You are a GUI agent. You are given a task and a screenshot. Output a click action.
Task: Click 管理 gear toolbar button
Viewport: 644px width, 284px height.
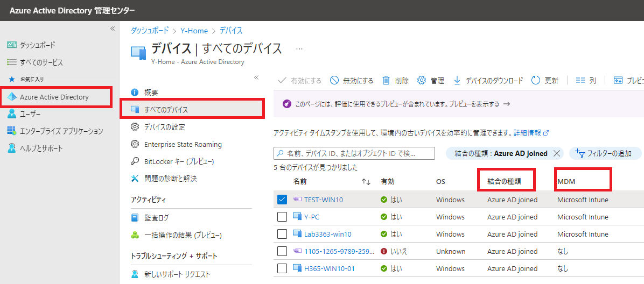tap(431, 81)
